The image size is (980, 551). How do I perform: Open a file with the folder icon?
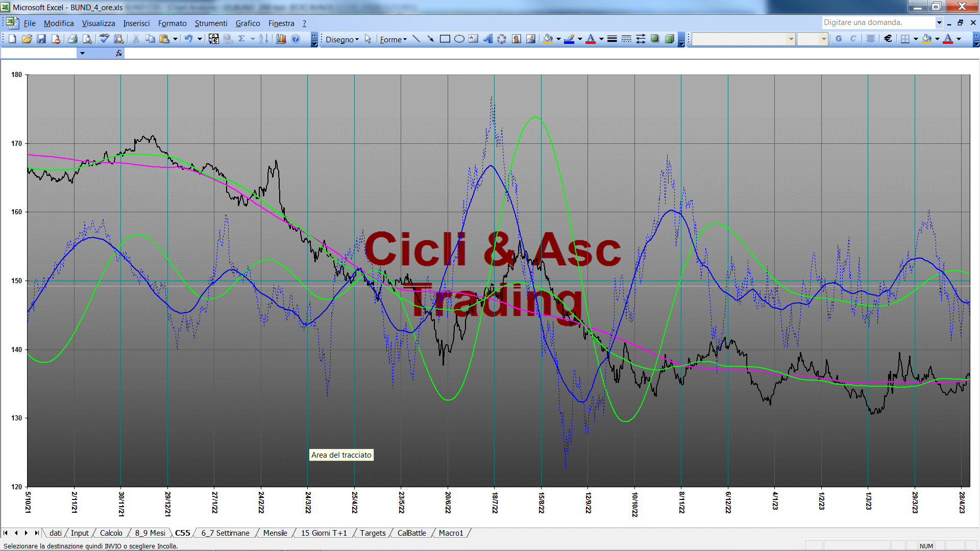tap(27, 39)
